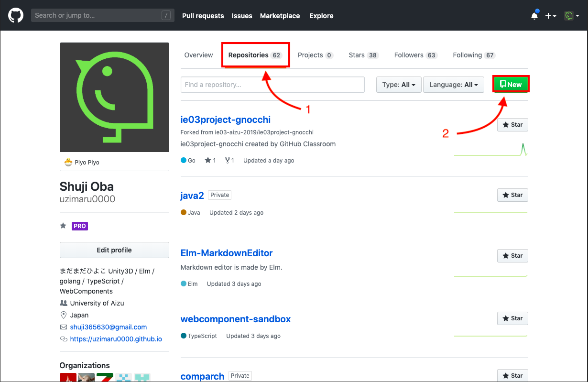Open Explore in top navigation
This screenshot has width=588, height=382.
321,16
